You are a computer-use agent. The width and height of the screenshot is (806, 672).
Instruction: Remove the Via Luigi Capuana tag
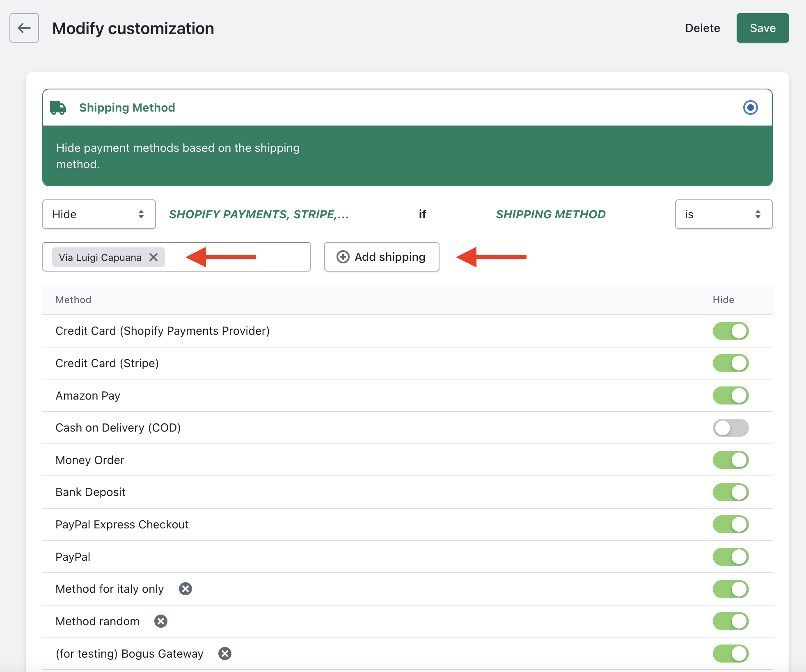point(153,257)
